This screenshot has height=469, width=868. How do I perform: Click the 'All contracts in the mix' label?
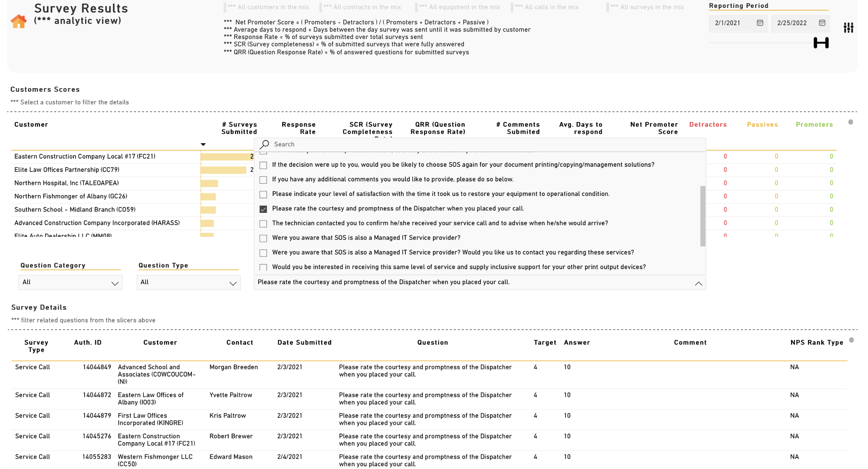(362, 7)
